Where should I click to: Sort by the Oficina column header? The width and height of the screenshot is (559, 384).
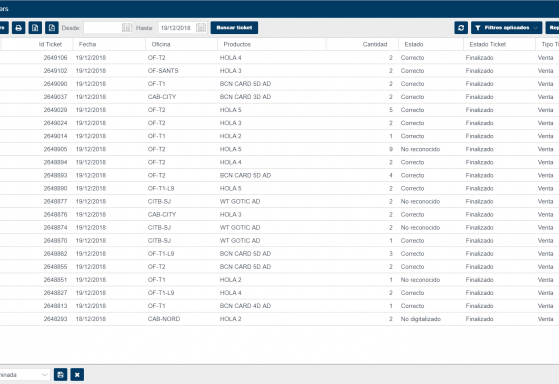click(161, 44)
